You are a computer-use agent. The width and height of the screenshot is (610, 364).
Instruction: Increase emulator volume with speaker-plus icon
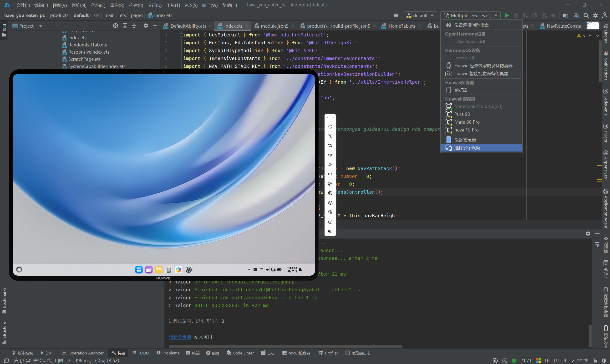pos(330,155)
